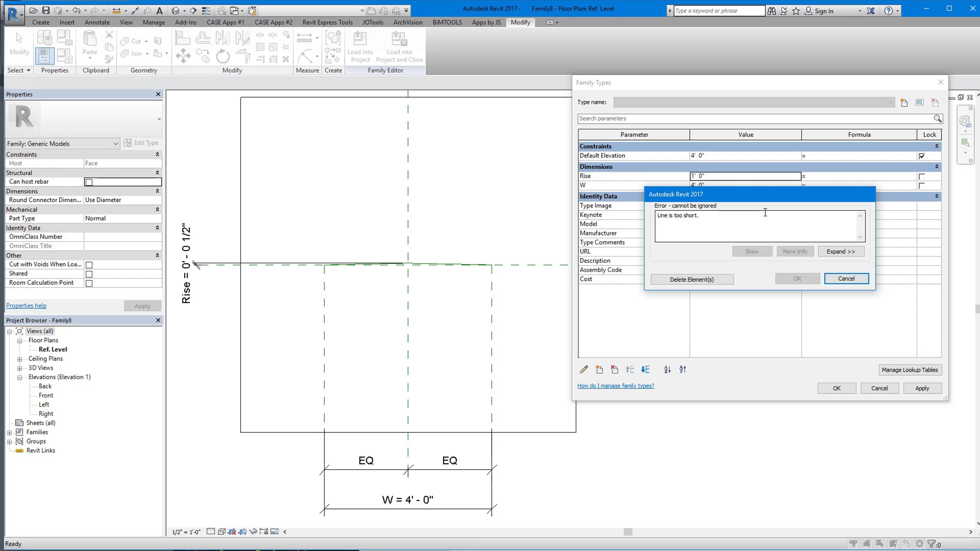
Task: Collapse the Constraints group in Family Types
Action: coord(937,146)
